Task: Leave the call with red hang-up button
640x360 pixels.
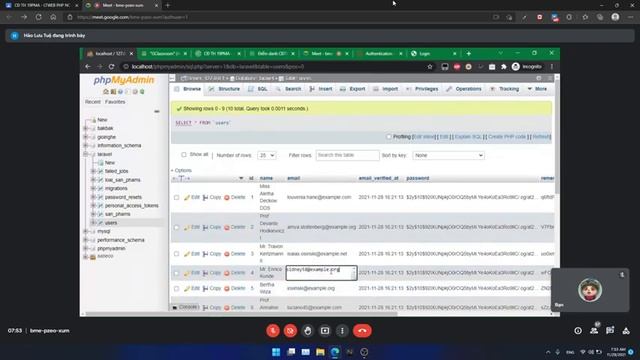Action: pos(362,331)
